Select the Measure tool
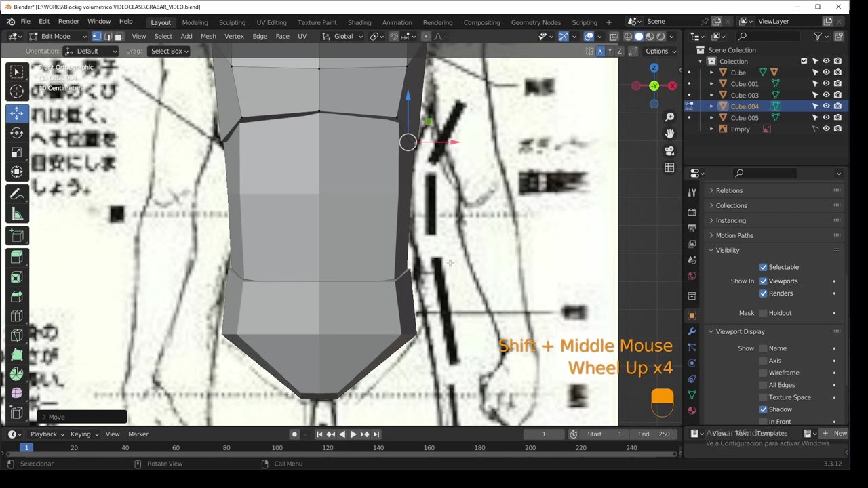868x488 pixels. (x=17, y=214)
